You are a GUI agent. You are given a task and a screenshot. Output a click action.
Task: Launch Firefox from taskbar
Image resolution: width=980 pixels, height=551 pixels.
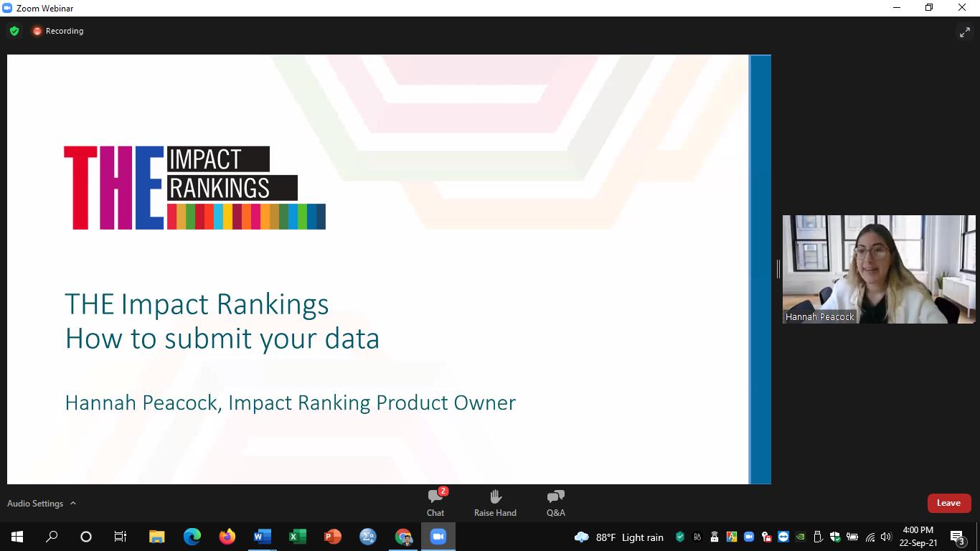coord(227,537)
